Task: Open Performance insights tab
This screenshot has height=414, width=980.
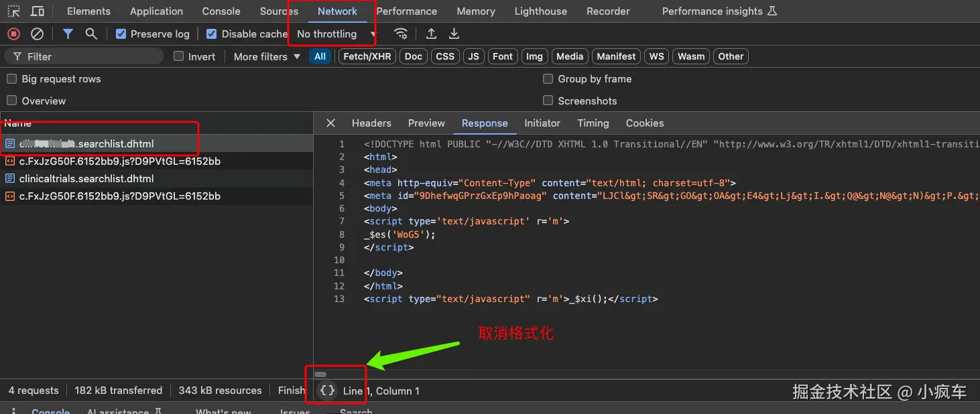Action: [x=719, y=11]
